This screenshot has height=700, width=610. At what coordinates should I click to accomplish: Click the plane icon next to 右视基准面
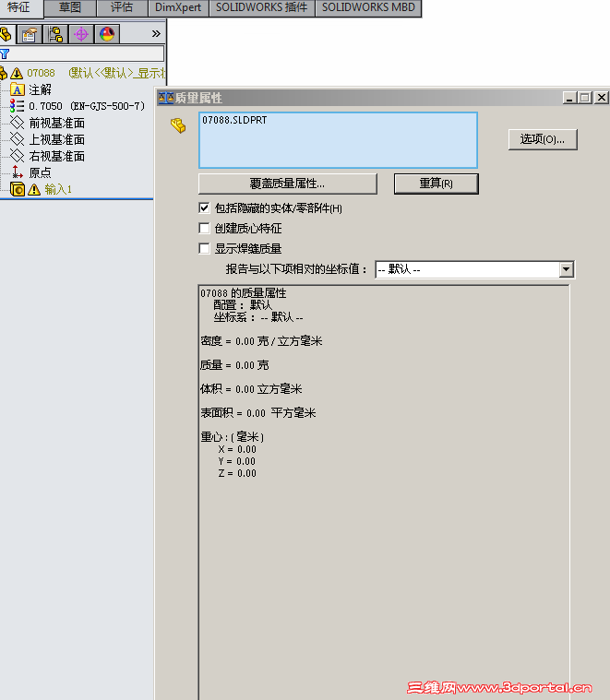pos(17,155)
